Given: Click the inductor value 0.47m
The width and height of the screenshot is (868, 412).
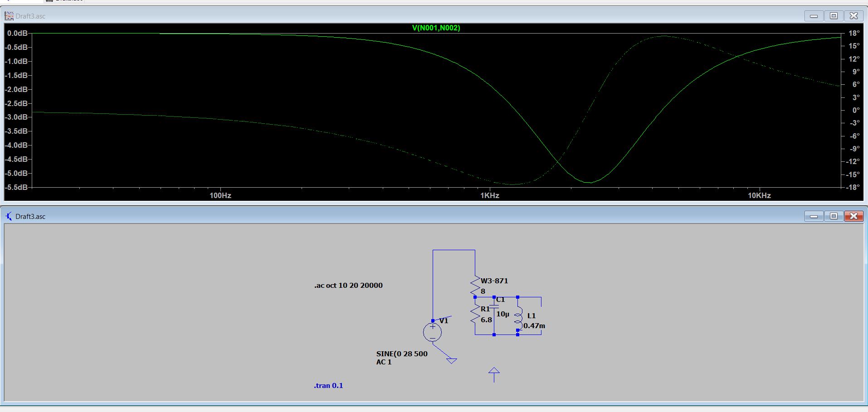Looking at the screenshot, I should click(534, 325).
